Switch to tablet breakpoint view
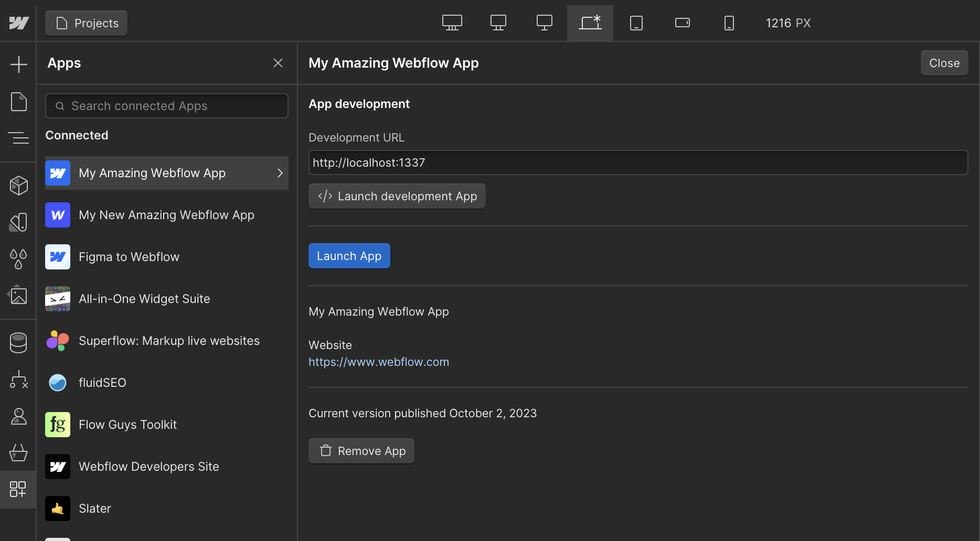Viewport: 980px width, 541px height. [x=636, y=23]
